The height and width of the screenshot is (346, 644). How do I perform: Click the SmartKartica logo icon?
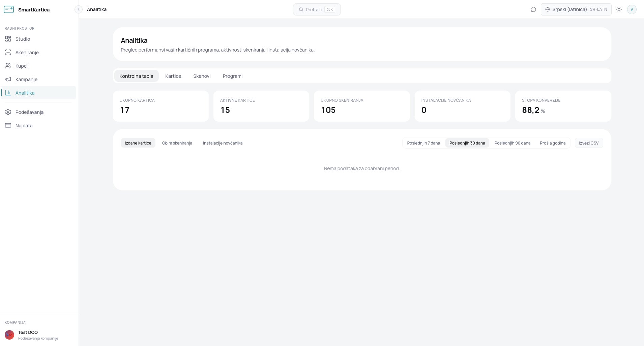pyautogui.click(x=9, y=9)
